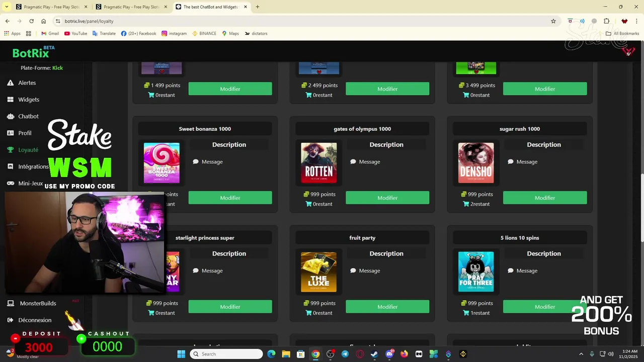This screenshot has height=362, width=644.
Task: Click the coins icon on fruit party card
Action: [x=306, y=303]
